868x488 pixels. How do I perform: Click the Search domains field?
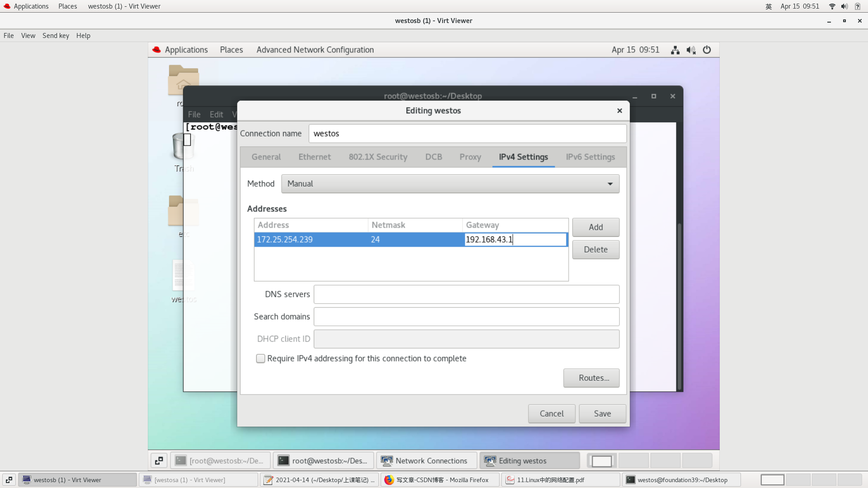pyautogui.click(x=467, y=317)
